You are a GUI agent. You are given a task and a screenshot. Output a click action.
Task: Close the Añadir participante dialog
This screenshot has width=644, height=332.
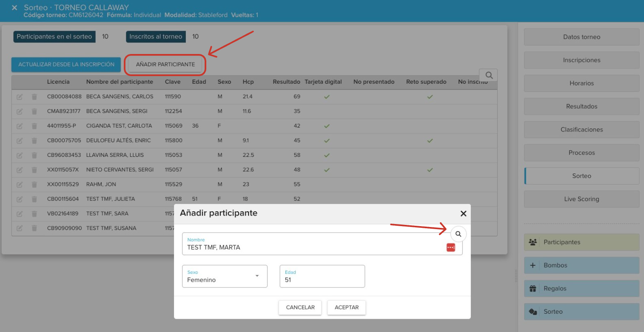[x=463, y=213]
